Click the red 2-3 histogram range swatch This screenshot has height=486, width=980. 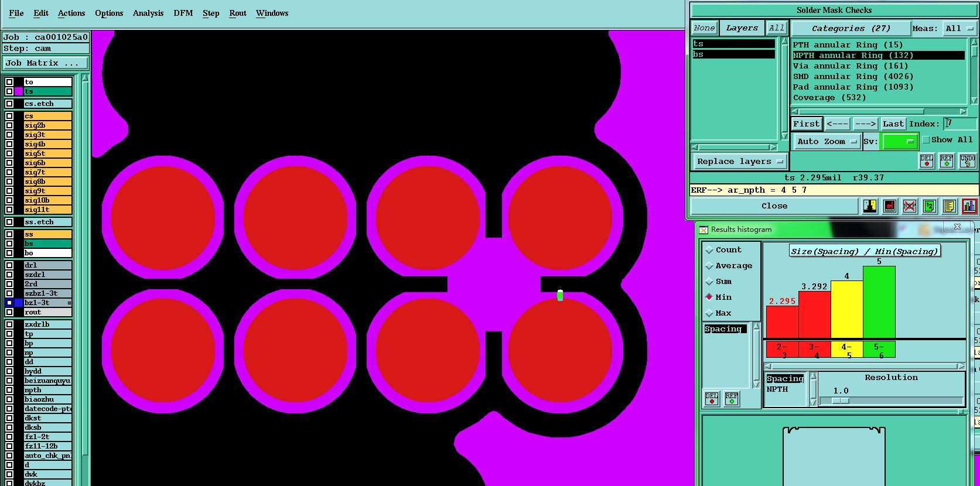[x=782, y=350]
